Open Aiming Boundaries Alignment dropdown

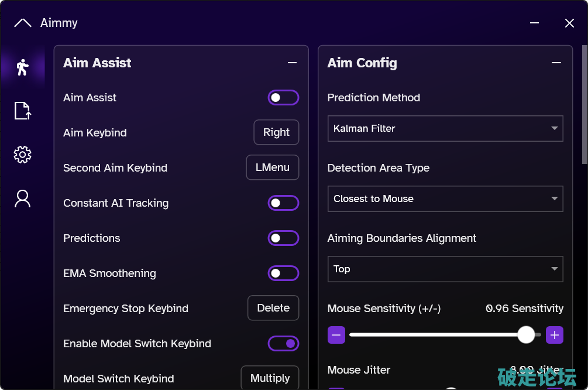click(445, 269)
